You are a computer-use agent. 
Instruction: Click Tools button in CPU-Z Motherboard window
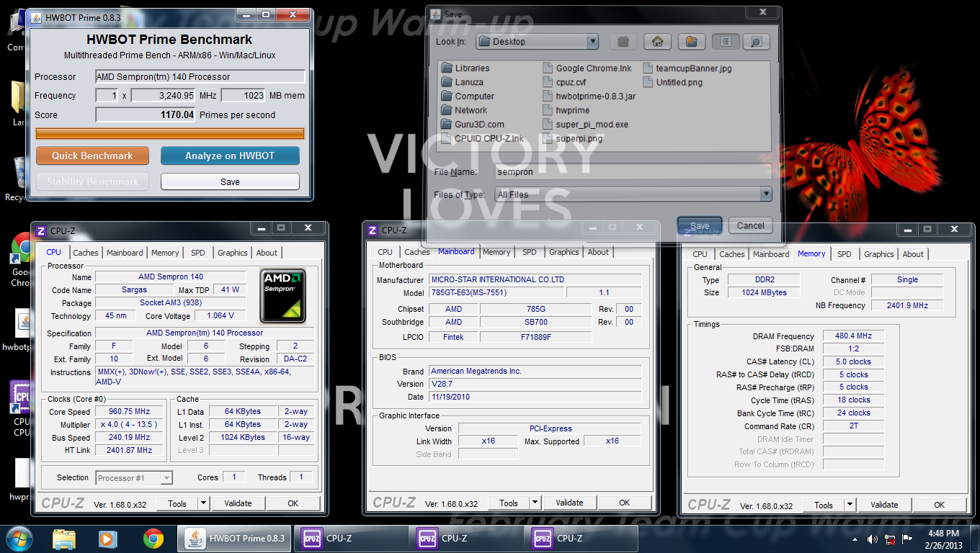[509, 503]
